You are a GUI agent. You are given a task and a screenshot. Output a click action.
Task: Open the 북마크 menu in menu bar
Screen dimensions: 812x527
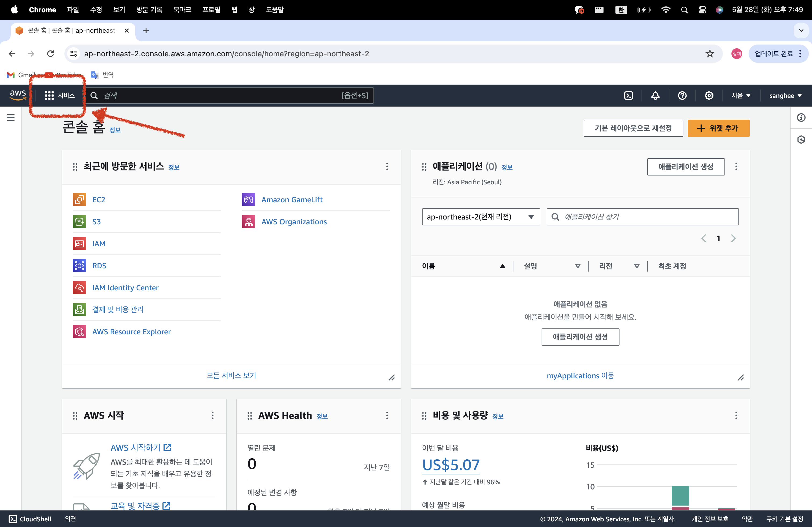(x=182, y=10)
